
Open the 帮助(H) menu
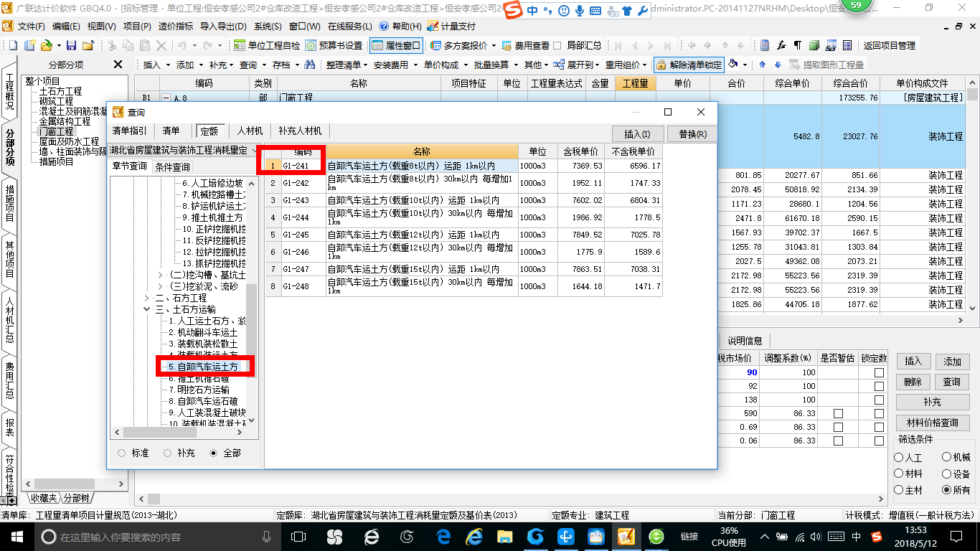tap(401, 26)
